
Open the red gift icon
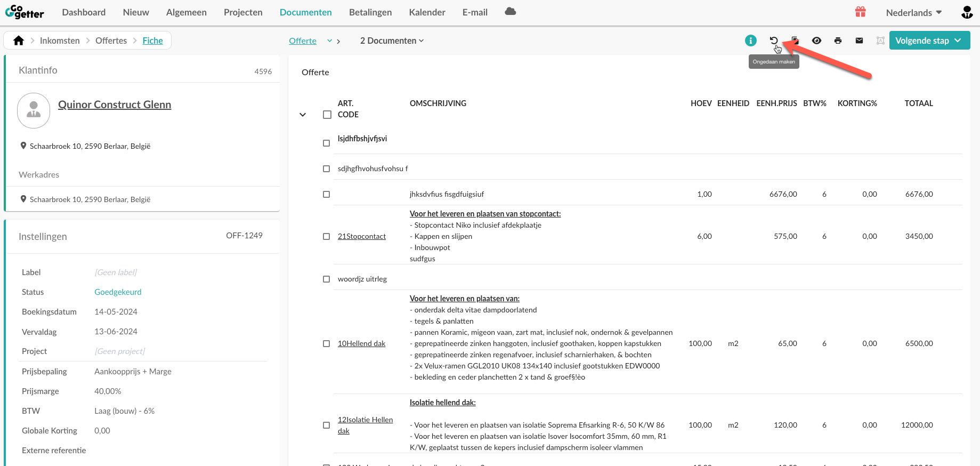[861, 12]
